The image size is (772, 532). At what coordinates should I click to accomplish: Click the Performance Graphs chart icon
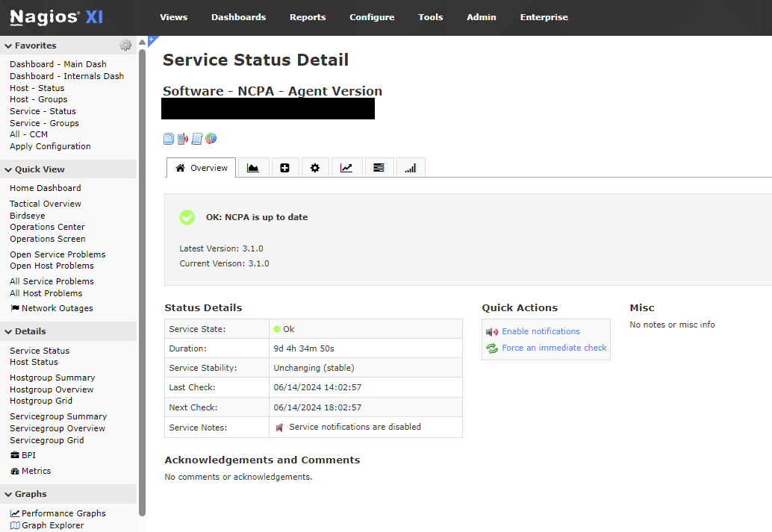(x=15, y=513)
